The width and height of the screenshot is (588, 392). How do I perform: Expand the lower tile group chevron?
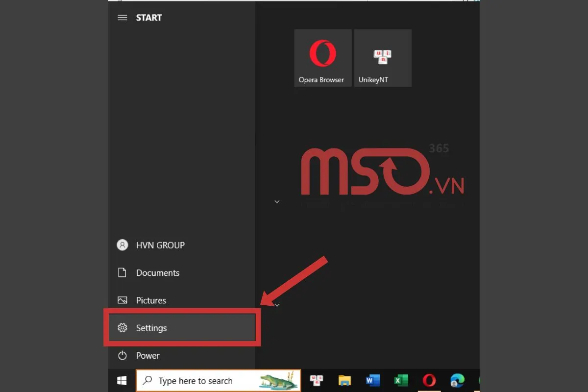pyautogui.click(x=277, y=305)
